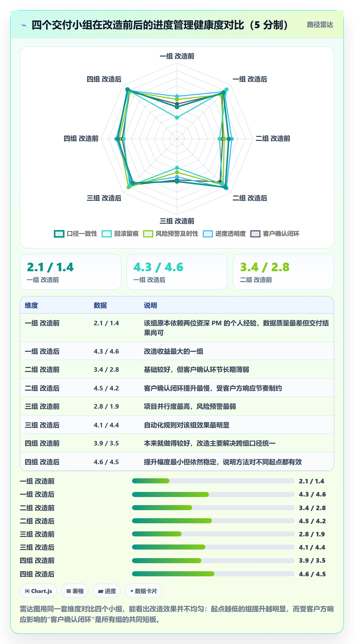Image resolution: width=354 pixels, height=644 pixels.
Task: Toggle the 口径一致性 legend swatch
Action: 59,234
